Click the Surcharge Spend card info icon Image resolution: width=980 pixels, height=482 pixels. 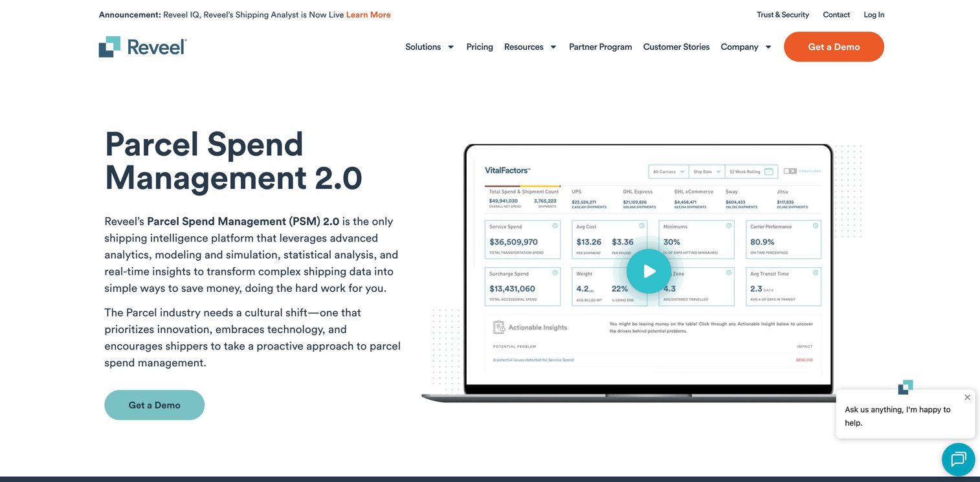click(555, 273)
